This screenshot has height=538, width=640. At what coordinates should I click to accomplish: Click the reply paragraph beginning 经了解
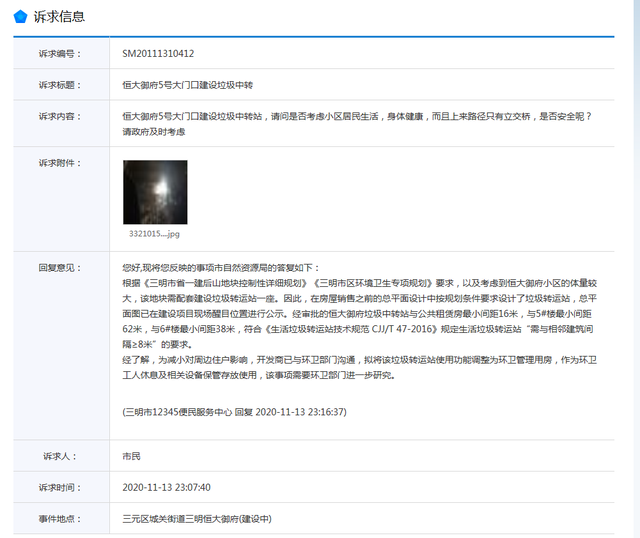click(x=360, y=367)
